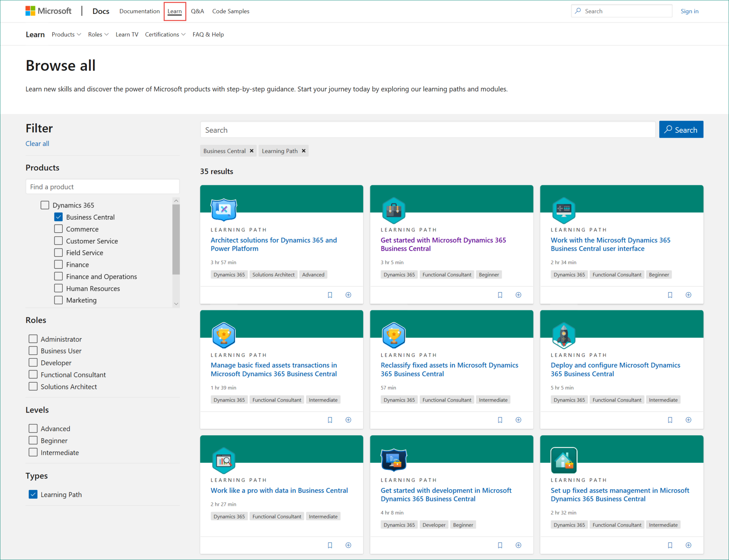
Task: Uncheck the Learning Path type checkbox
Action: (x=33, y=494)
